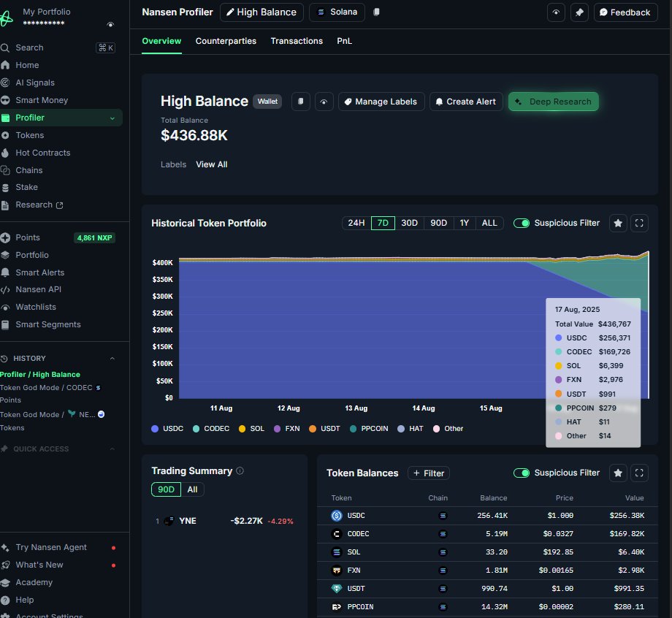The width and height of the screenshot is (672, 618).
Task: Open Academy in sidebar
Action: [x=34, y=582]
